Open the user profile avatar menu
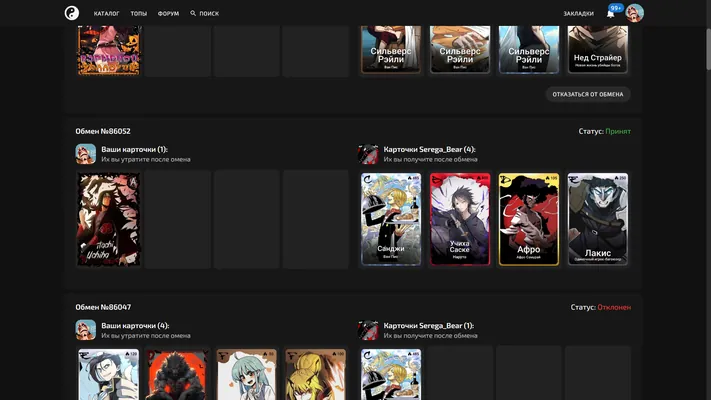 (x=634, y=13)
